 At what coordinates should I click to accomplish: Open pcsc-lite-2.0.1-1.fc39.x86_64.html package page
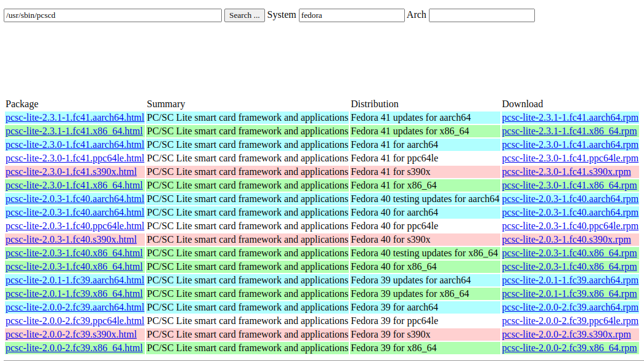[74, 294]
